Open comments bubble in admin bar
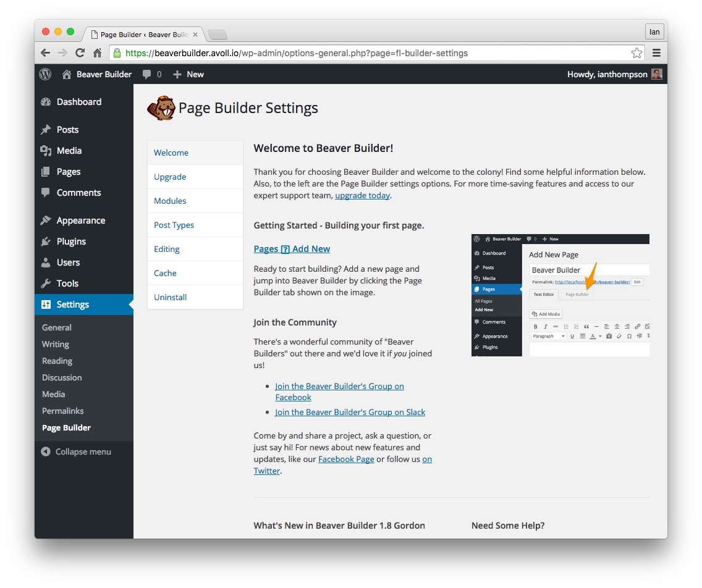Image resolution: width=702 pixels, height=588 pixels. (x=146, y=74)
